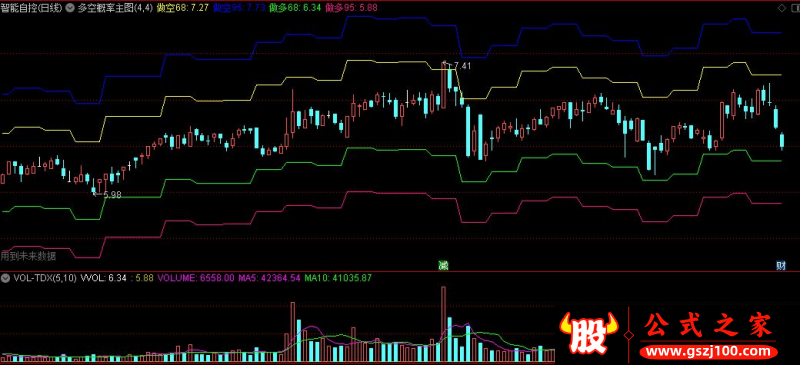800x365 pixels.
Task: Click the red bull 股 logo
Action: 588,334
